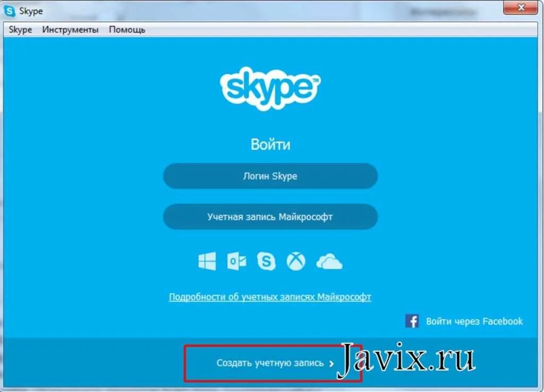Open the Skype menu

click(x=20, y=30)
